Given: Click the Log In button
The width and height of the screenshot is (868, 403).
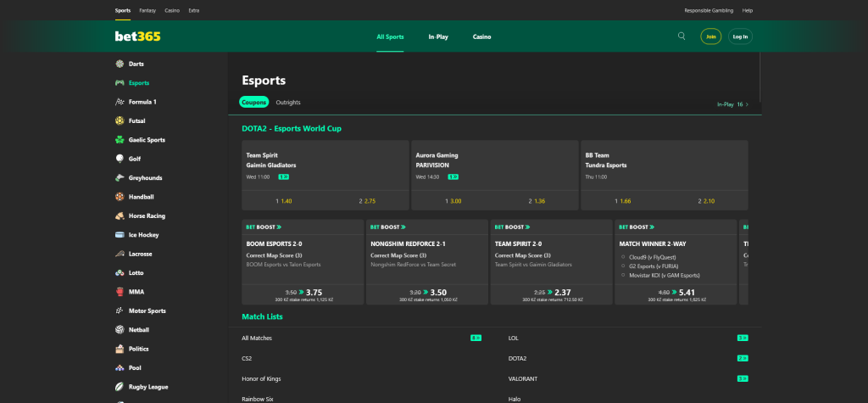Looking at the screenshot, I should pyautogui.click(x=740, y=36).
